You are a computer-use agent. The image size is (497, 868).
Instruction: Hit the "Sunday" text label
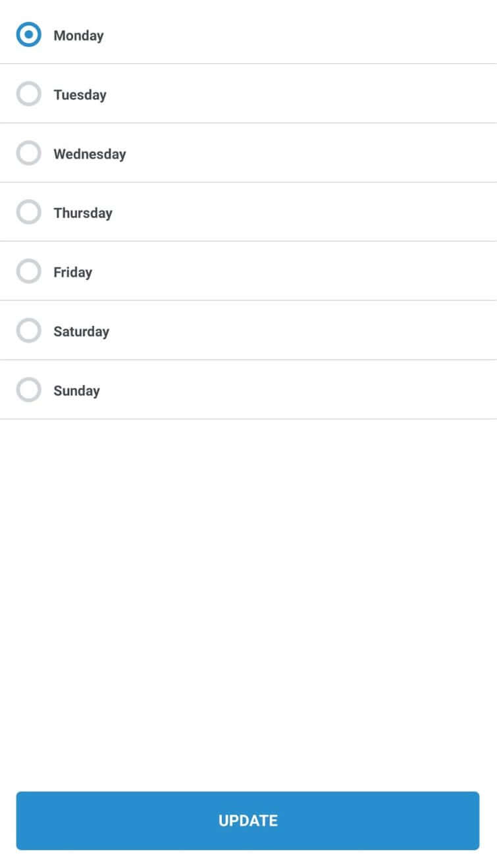pos(76,391)
